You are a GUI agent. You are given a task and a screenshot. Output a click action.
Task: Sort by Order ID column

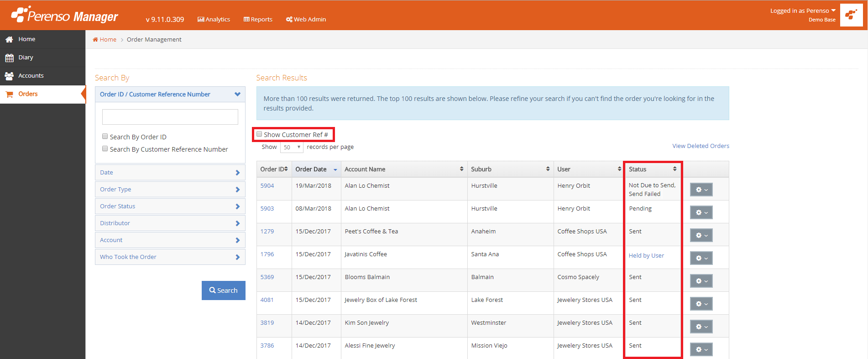[x=274, y=169]
